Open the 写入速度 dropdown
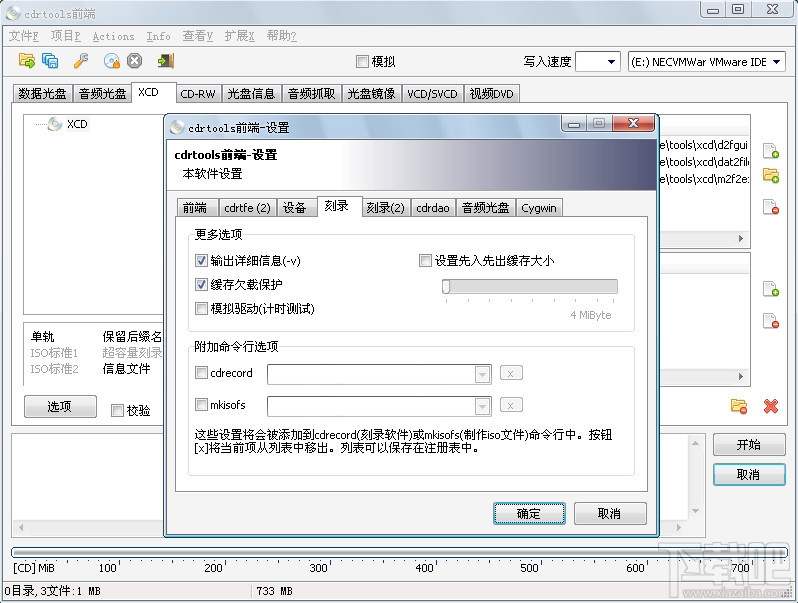798x603 pixels. [612, 62]
